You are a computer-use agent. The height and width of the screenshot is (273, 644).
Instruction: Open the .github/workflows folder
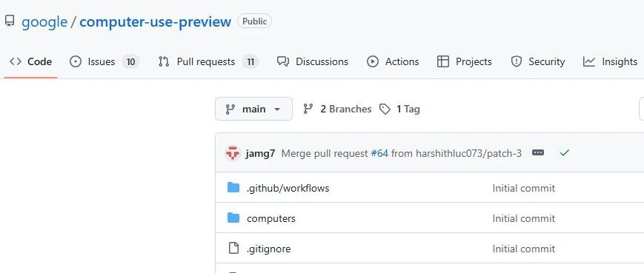click(x=288, y=188)
